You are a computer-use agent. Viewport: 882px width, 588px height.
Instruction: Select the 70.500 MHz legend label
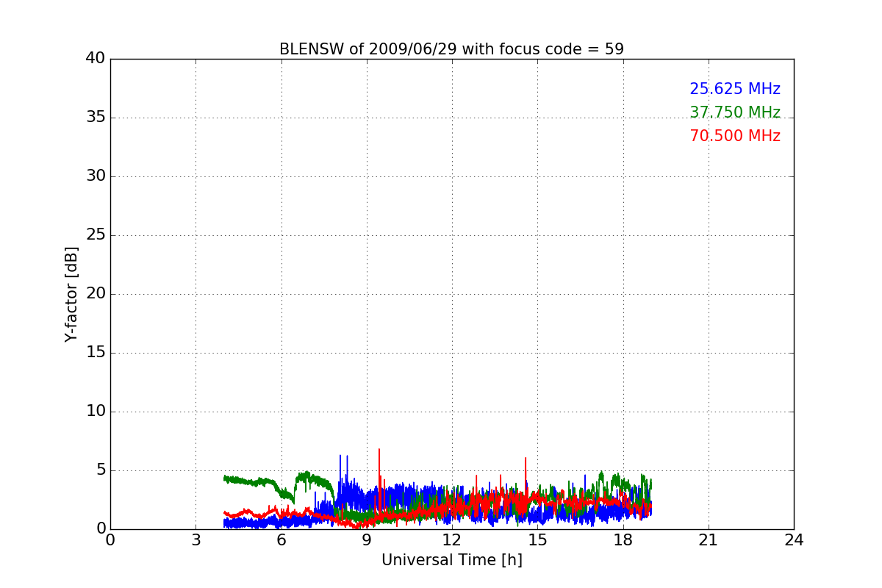tap(735, 136)
